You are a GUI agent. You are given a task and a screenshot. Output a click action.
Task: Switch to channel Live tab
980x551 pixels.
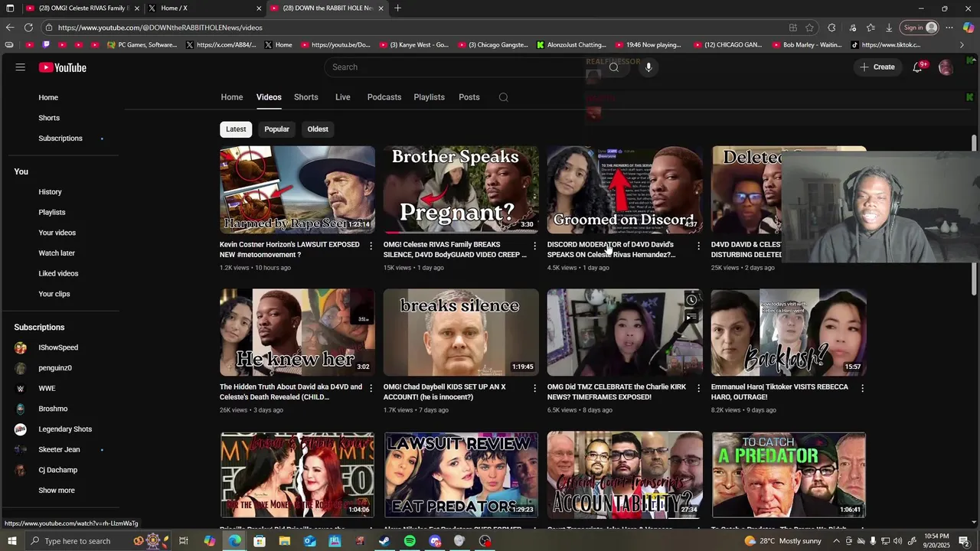coord(342,97)
